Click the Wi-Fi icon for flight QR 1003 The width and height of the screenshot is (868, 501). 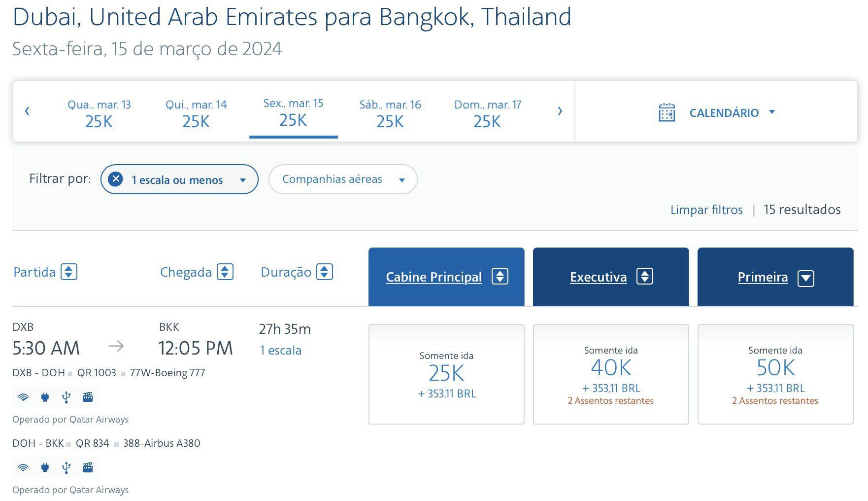coord(23,397)
